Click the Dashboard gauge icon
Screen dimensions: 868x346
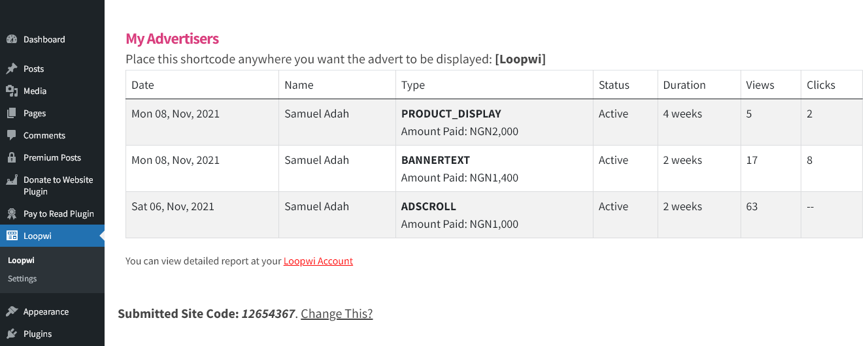click(12, 39)
